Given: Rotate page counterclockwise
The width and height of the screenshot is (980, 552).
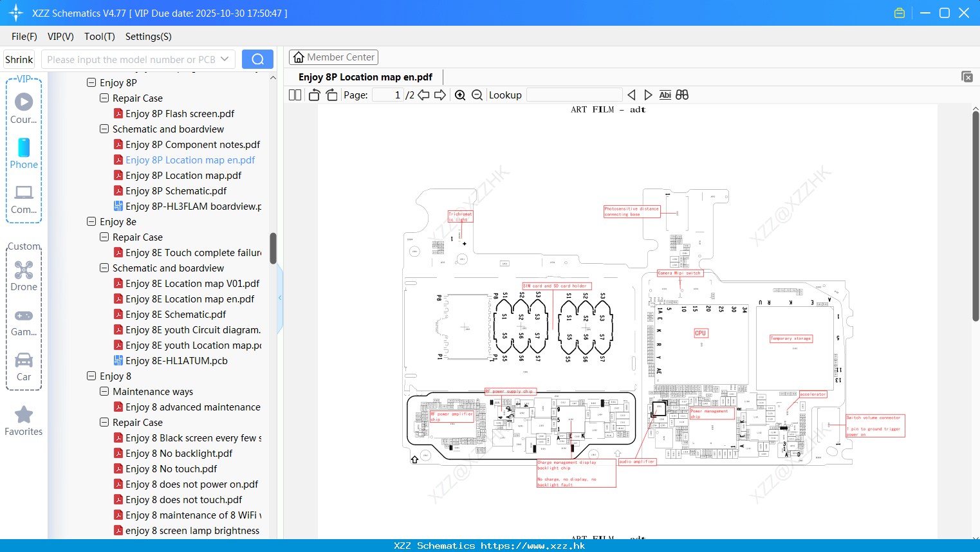Looking at the screenshot, I should (314, 95).
